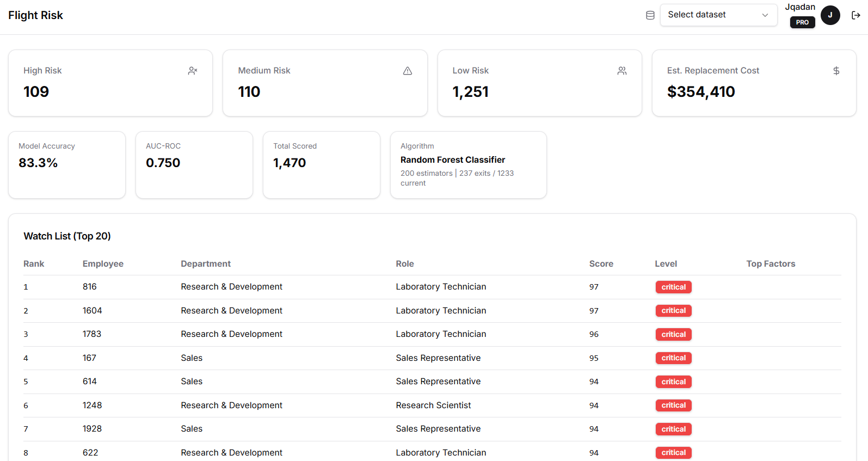The height and width of the screenshot is (461, 868).
Task: Click score 96 for employee 1783
Action: pyautogui.click(x=594, y=334)
